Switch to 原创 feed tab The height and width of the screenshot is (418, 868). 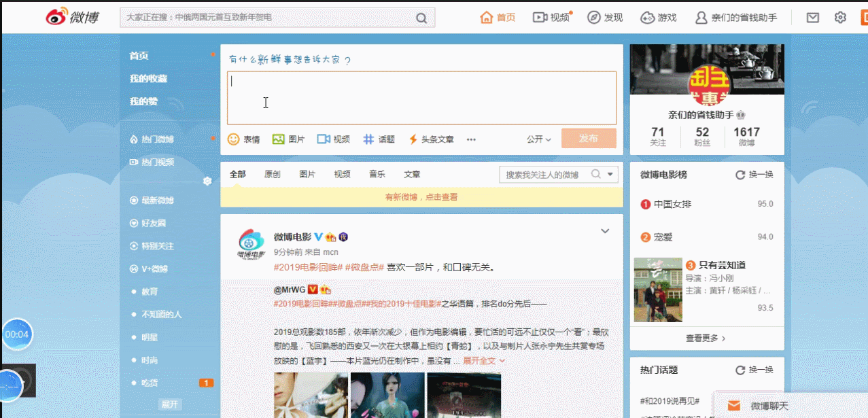pos(273,175)
